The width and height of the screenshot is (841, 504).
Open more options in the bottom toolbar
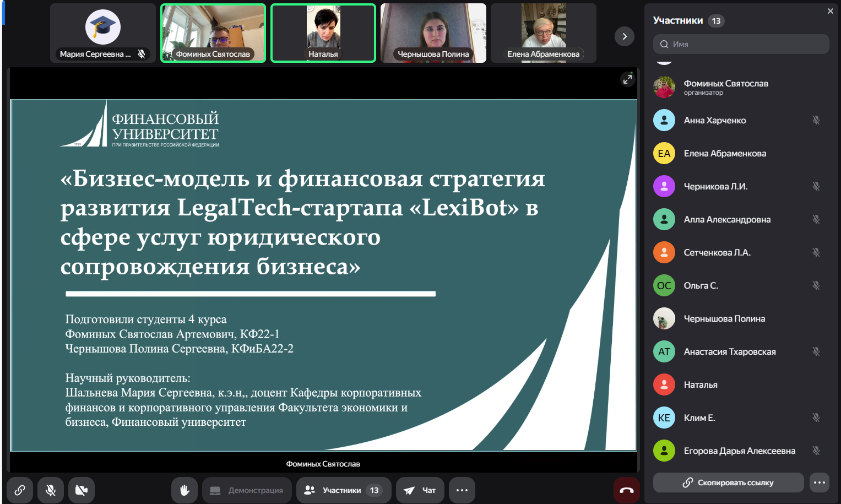(x=462, y=490)
